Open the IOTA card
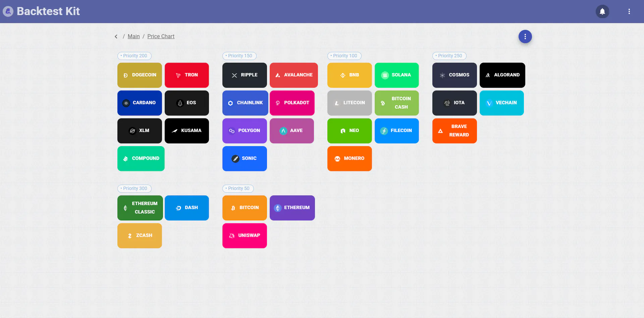 pos(454,103)
